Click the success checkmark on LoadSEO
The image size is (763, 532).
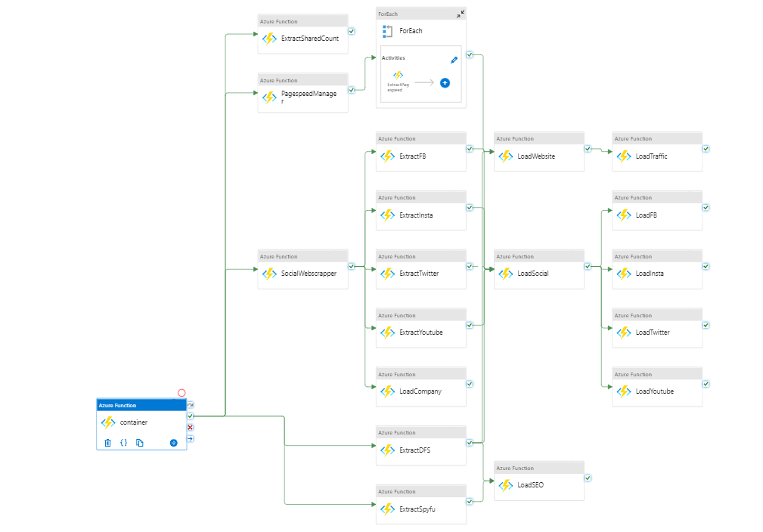pyautogui.click(x=588, y=478)
